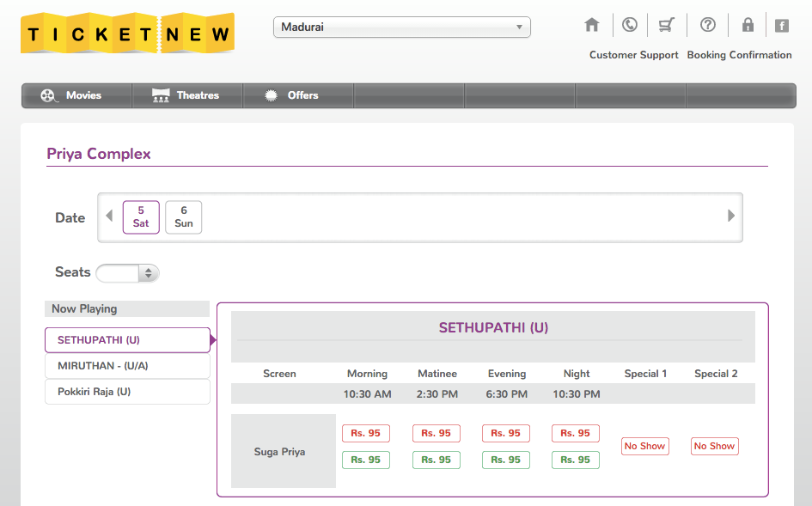Select SETHUPATHI (U) in Now Playing
Image resolution: width=812 pixels, height=506 pixels.
click(x=127, y=340)
